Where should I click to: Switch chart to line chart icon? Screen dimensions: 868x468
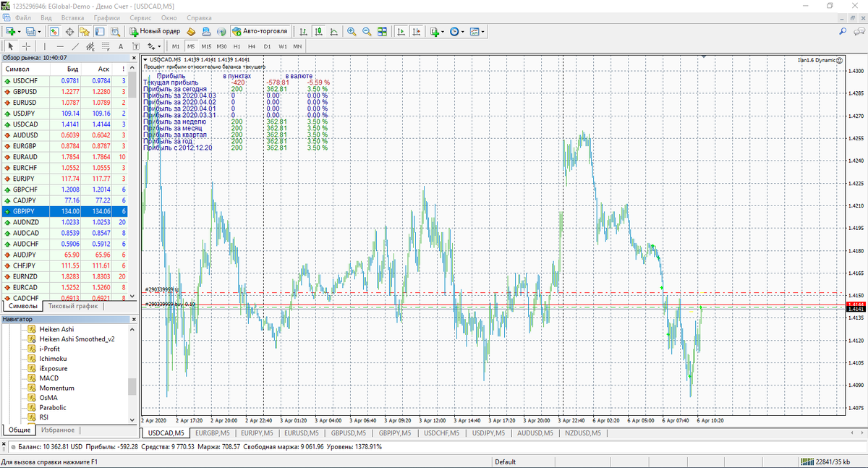(x=333, y=31)
